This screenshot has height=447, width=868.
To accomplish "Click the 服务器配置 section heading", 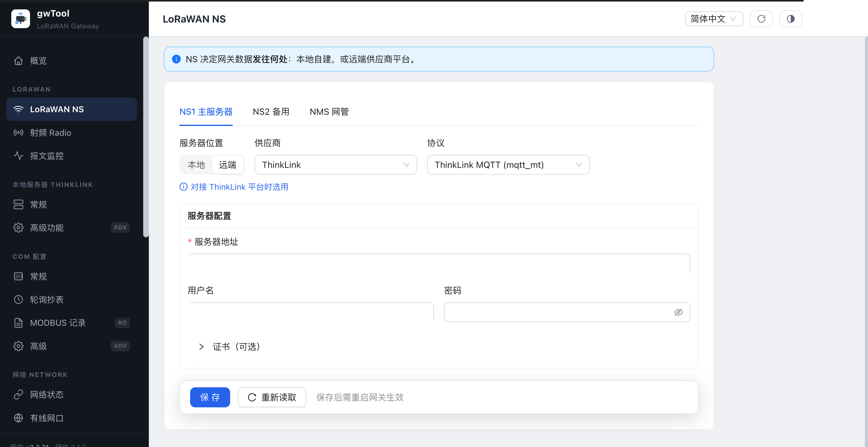I will point(209,216).
